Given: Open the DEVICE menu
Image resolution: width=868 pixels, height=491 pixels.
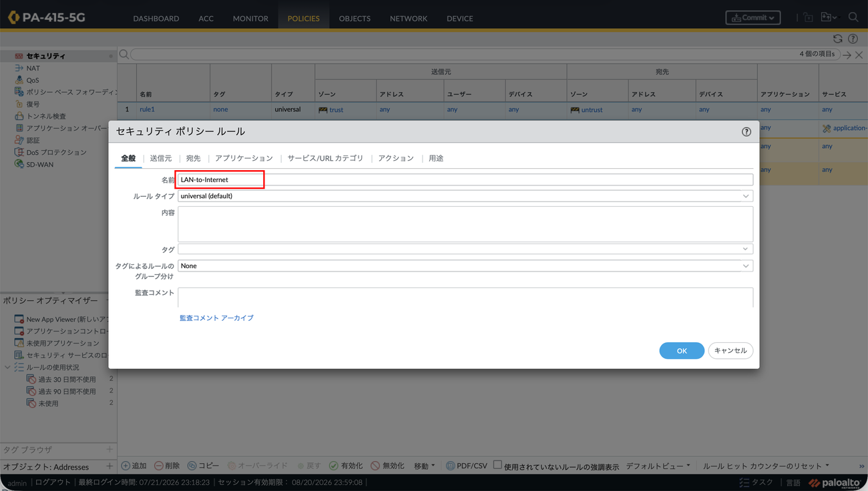Looking at the screenshot, I should pyautogui.click(x=460, y=18).
